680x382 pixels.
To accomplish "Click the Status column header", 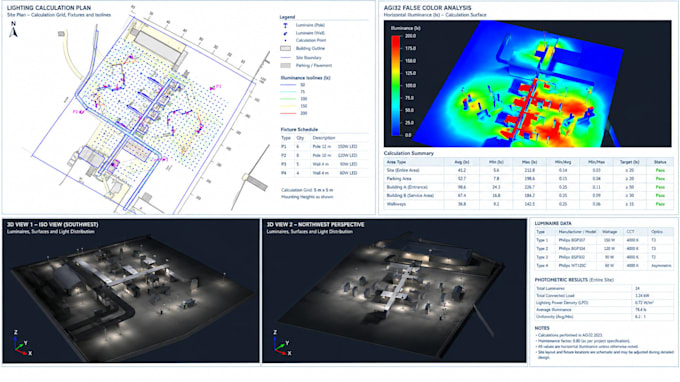I will coord(660,162).
